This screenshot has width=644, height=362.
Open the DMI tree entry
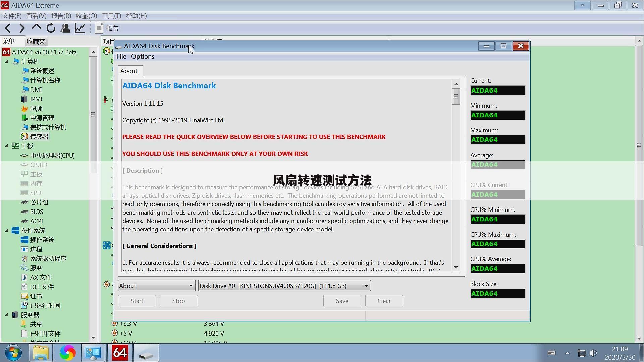(36, 90)
